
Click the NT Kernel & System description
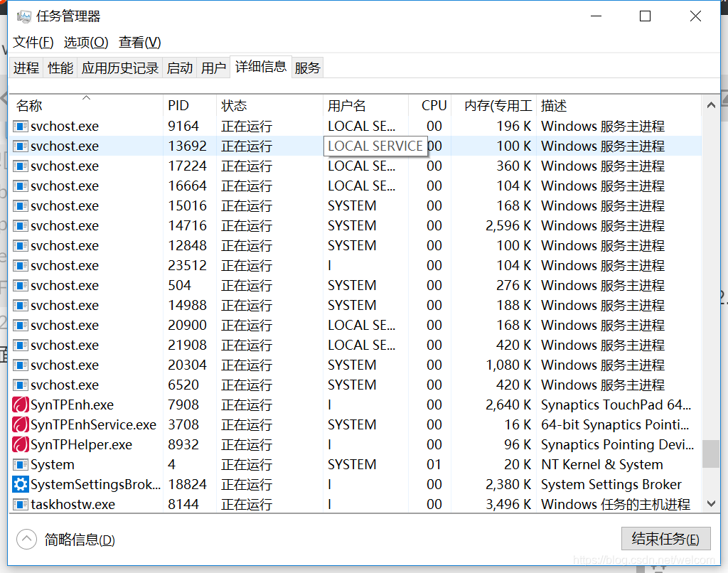601,465
